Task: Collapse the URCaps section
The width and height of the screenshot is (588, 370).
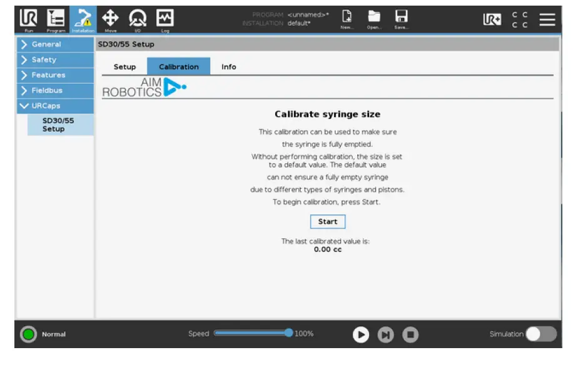Action: (x=56, y=106)
